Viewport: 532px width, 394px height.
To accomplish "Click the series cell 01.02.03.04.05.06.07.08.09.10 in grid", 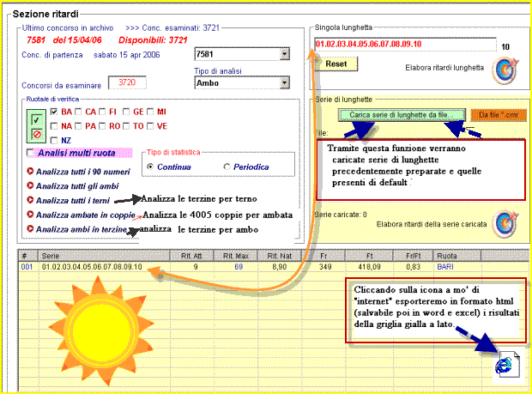I will [x=92, y=267].
